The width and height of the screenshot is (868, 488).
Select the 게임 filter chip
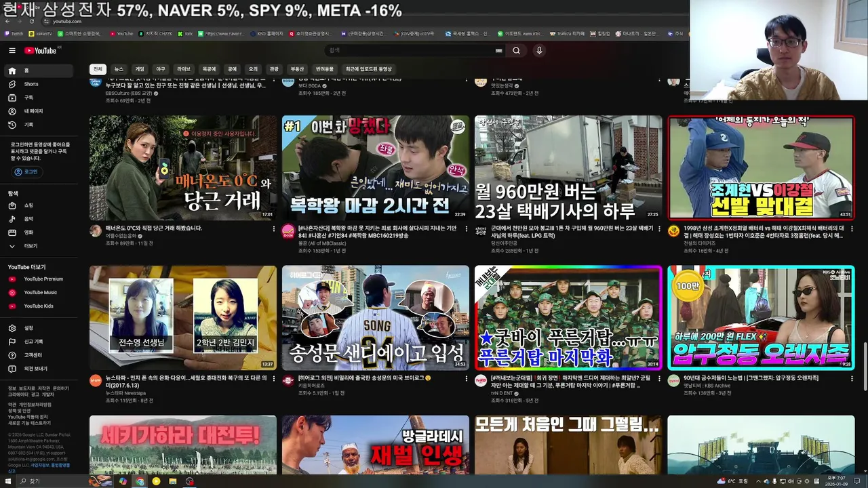pos(140,69)
